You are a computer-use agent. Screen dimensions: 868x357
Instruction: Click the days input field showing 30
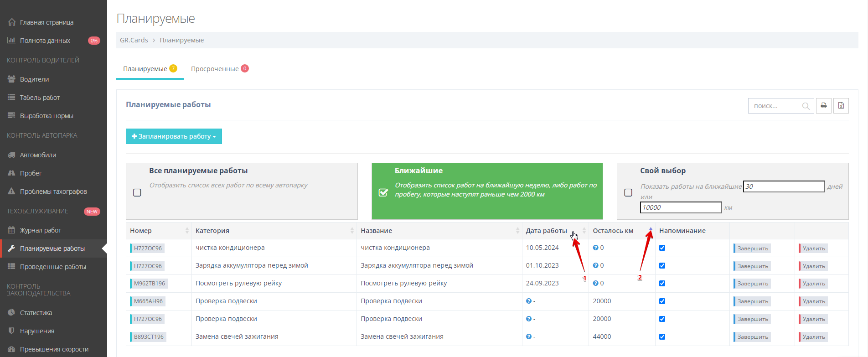tap(783, 186)
